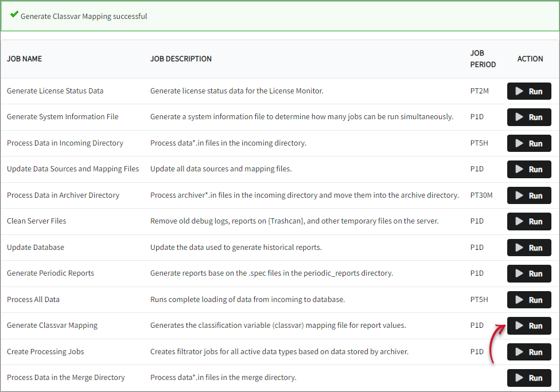Image resolution: width=560 pixels, height=392 pixels.
Task: Click the play icon for Generate Classvar Mapping
Action: click(x=519, y=326)
